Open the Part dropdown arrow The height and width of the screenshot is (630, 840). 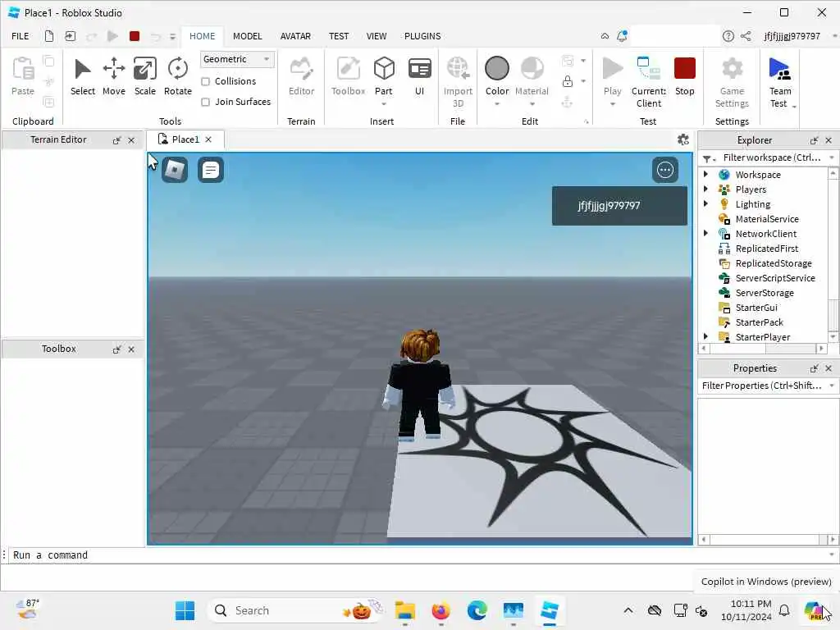click(384, 104)
